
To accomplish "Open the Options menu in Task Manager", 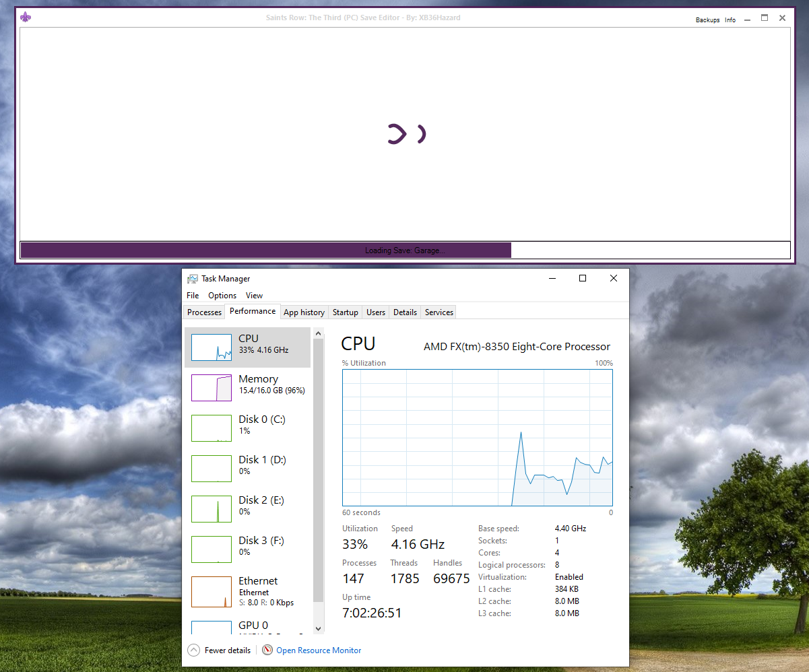I will coord(222,296).
